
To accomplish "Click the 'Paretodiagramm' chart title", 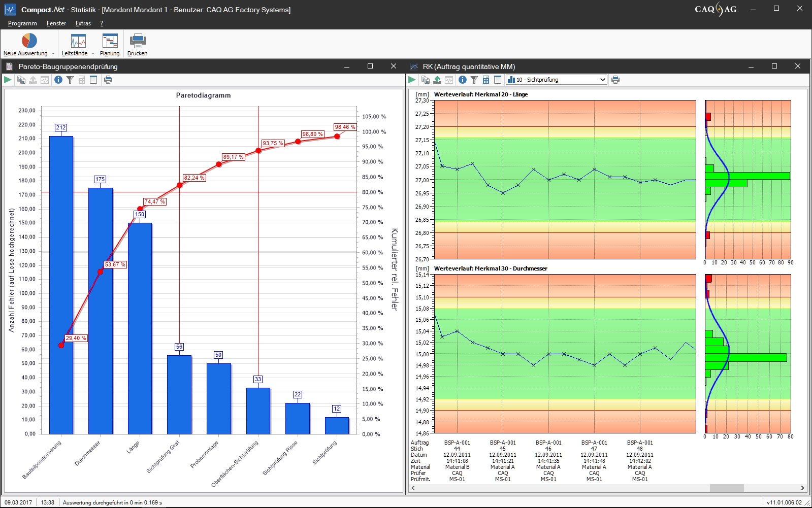I will coord(203,95).
